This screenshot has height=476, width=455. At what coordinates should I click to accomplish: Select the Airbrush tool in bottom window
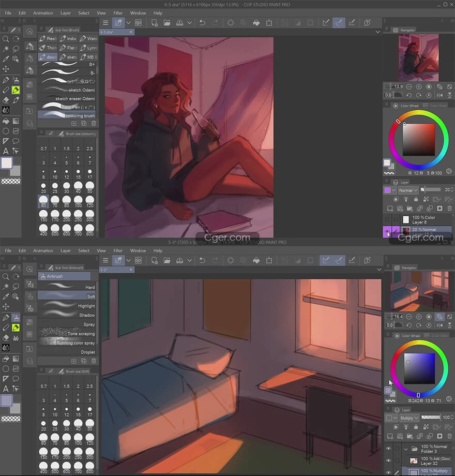tap(16, 318)
